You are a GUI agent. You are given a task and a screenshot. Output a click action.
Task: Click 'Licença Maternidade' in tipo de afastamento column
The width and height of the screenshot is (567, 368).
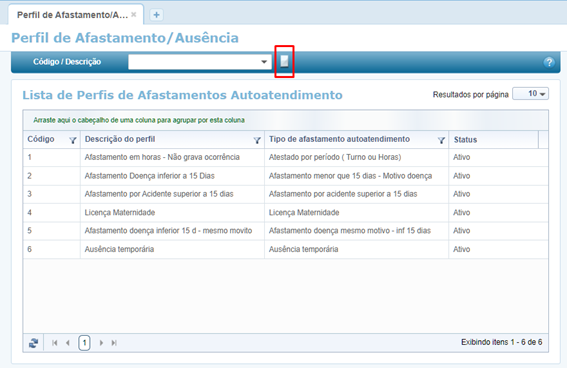[304, 213]
